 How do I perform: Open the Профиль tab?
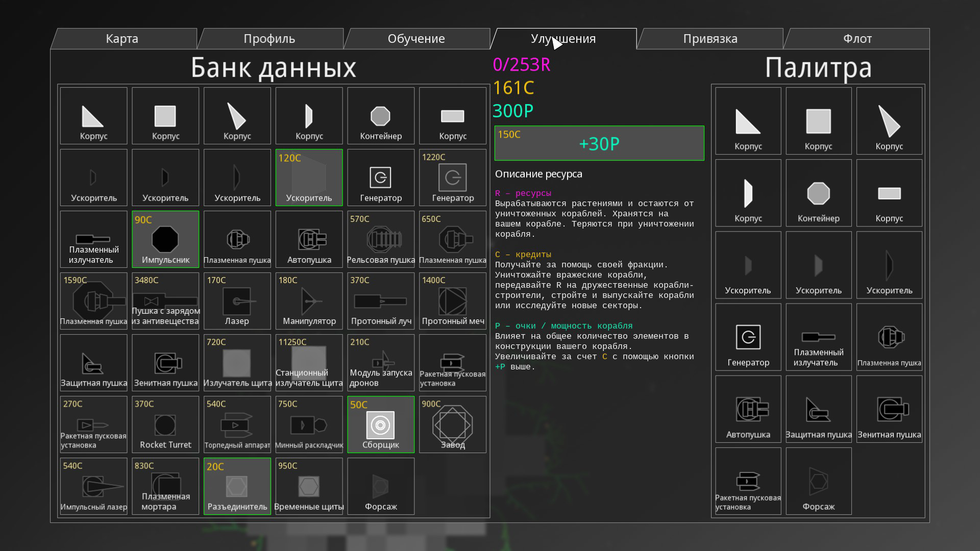click(x=269, y=39)
